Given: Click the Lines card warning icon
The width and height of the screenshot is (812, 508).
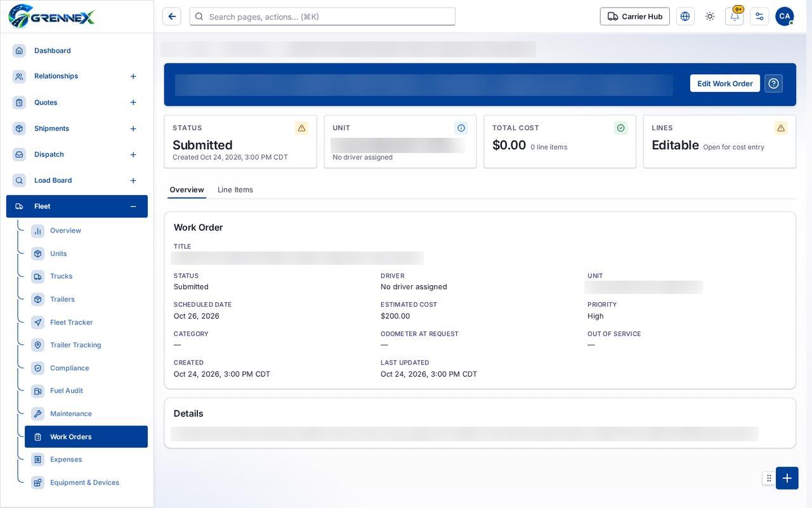Looking at the screenshot, I should tap(781, 128).
